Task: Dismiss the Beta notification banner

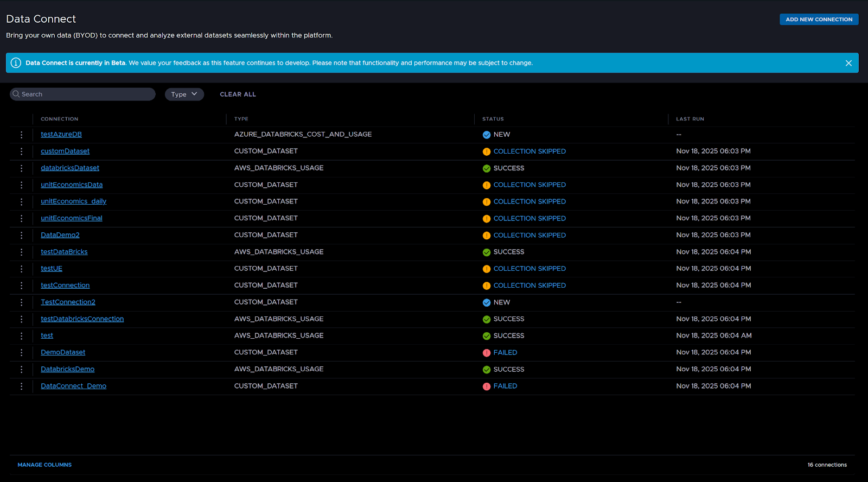Action: 848,63
